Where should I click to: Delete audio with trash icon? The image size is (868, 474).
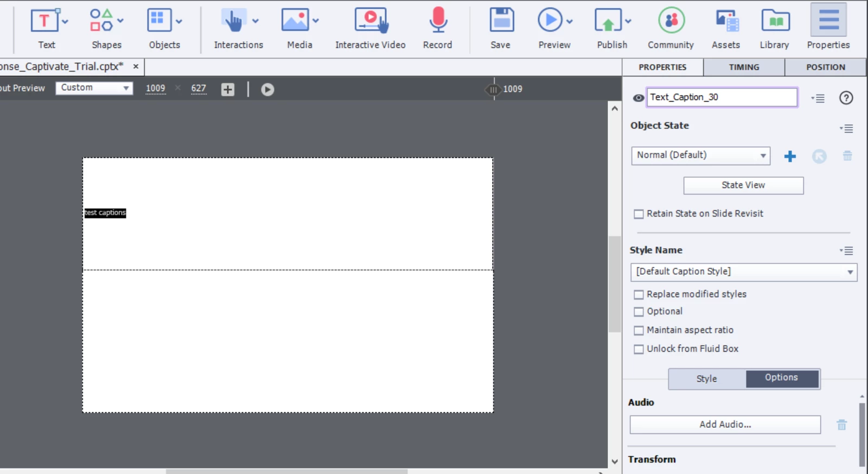tap(841, 425)
